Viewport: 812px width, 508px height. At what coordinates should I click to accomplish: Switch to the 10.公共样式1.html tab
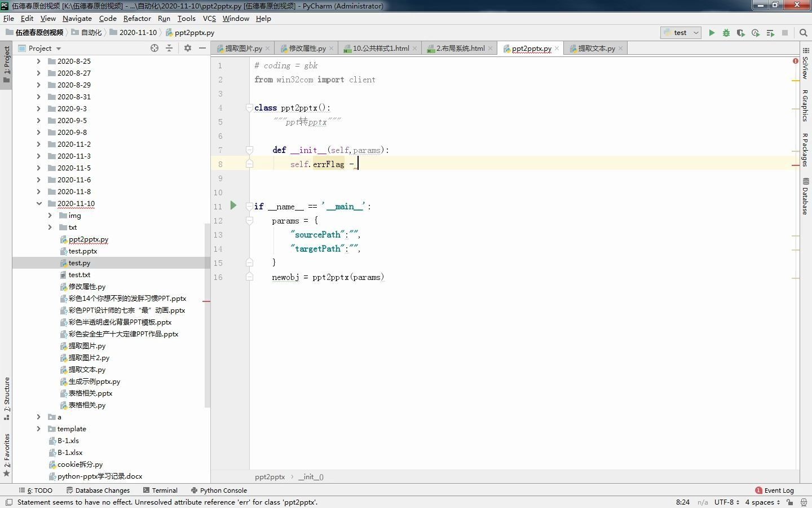tap(381, 49)
